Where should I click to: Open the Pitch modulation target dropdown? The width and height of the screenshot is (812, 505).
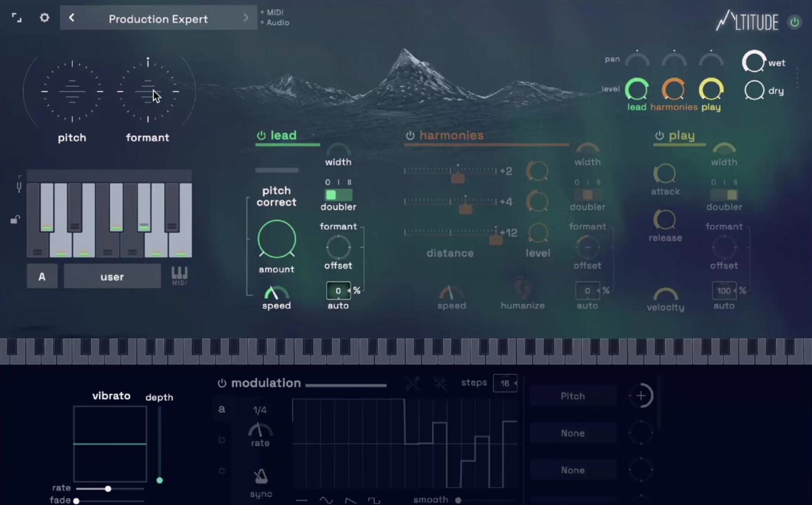573,396
